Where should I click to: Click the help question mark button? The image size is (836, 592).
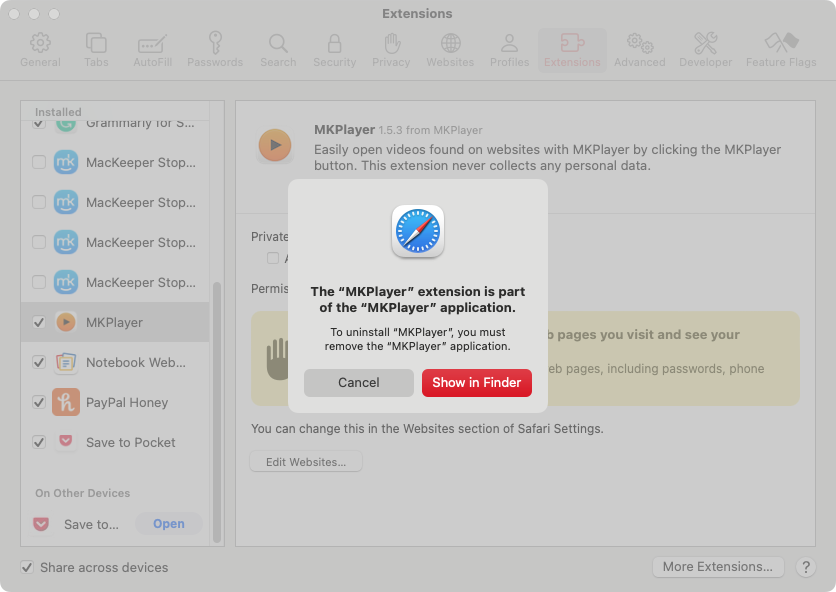806,566
